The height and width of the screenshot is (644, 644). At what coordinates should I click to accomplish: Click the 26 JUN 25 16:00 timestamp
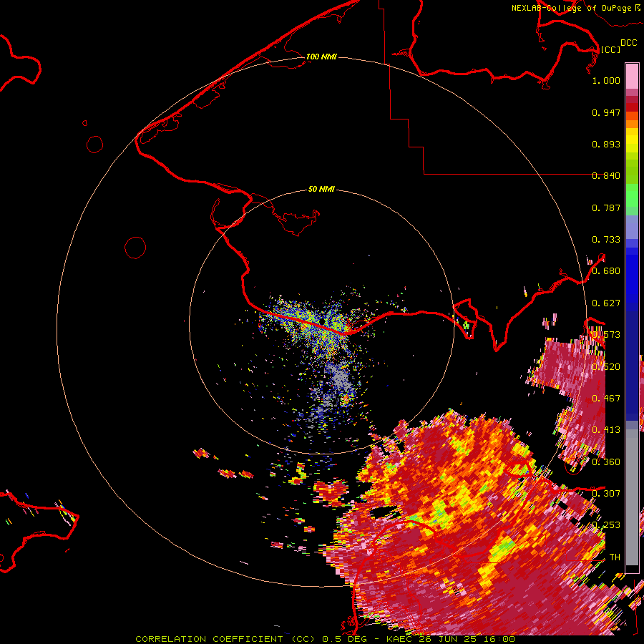pyautogui.click(x=467, y=639)
